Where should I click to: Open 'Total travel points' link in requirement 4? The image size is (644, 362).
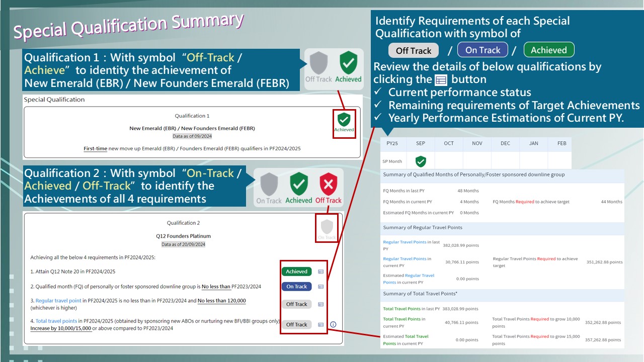point(56,321)
